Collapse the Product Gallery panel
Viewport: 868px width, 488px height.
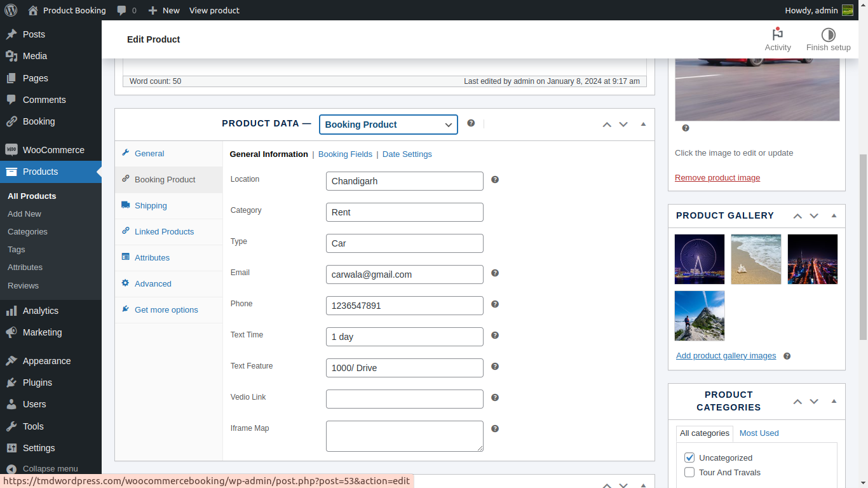834,216
